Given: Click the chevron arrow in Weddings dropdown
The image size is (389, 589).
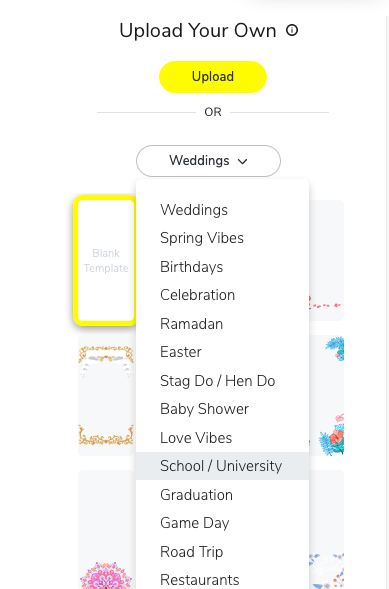Looking at the screenshot, I should click(243, 162).
